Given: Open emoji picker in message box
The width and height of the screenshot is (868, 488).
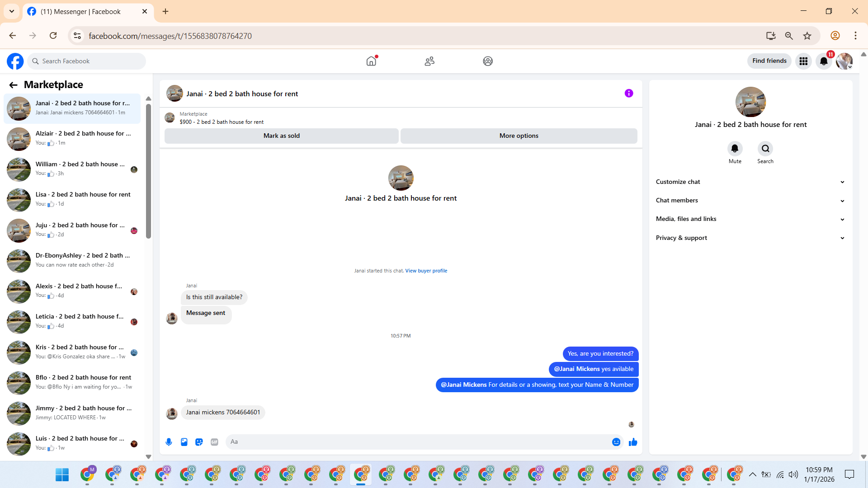Looking at the screenshot, I should 616,442.
